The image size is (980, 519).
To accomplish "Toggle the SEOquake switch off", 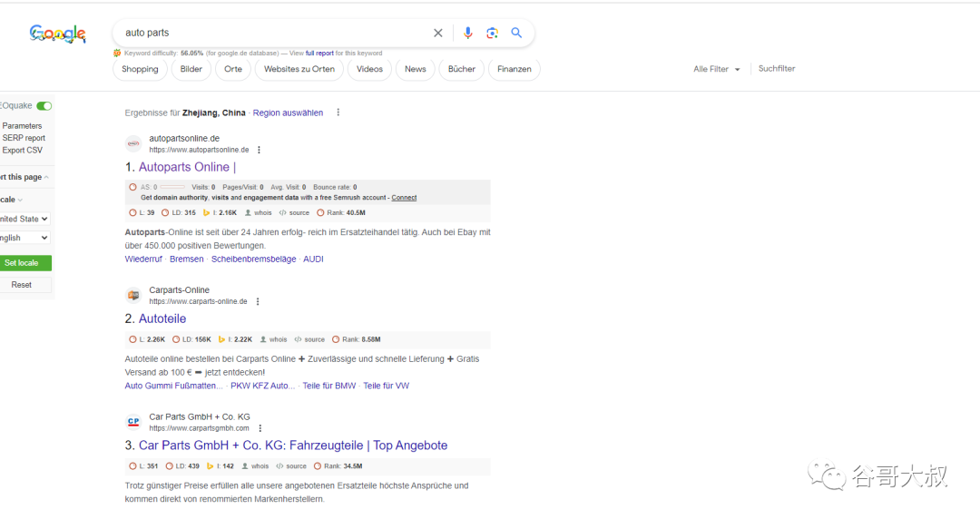I will (x=44, y=105).
